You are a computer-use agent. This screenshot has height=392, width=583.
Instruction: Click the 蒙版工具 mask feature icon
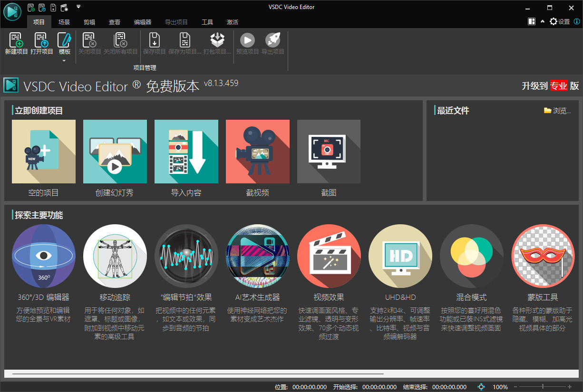point(543,256)
